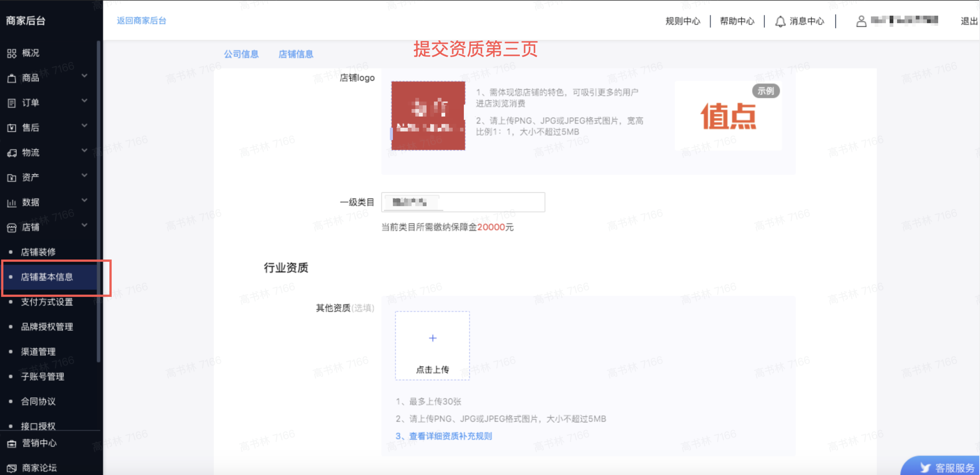Click the 概况 overview grid icon
This screenshot has height=475, width=980.
coord(12,53)
